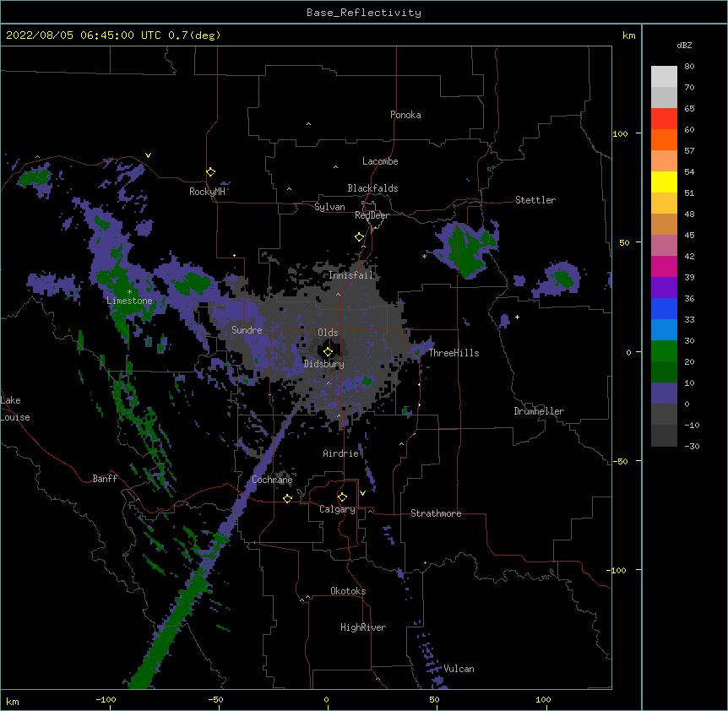Click the yellow diamond marker below Cochrane
Image resolution: width=728 pixels, height=711 pixels.
coord(287,498)
